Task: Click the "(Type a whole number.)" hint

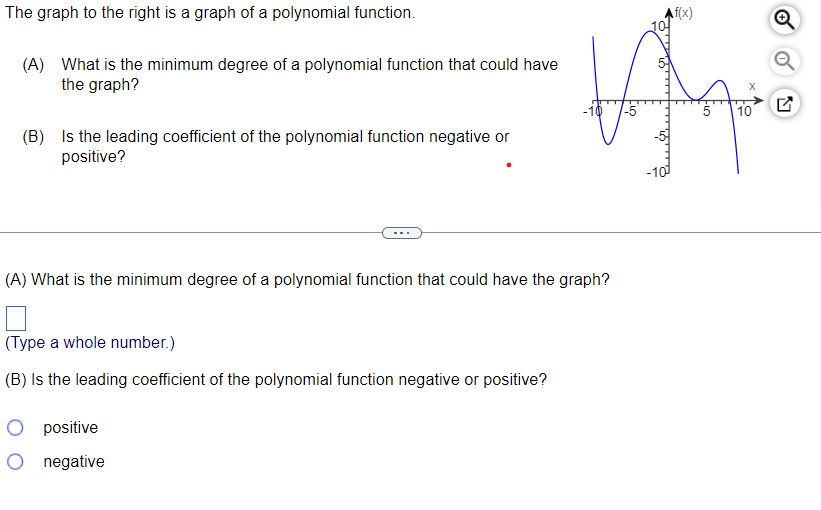Action: [90, 342]
